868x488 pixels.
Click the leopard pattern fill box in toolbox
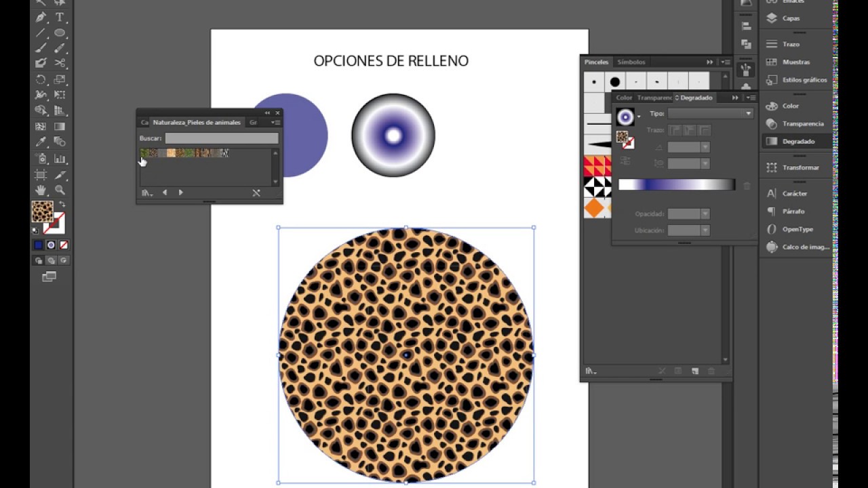42,211
